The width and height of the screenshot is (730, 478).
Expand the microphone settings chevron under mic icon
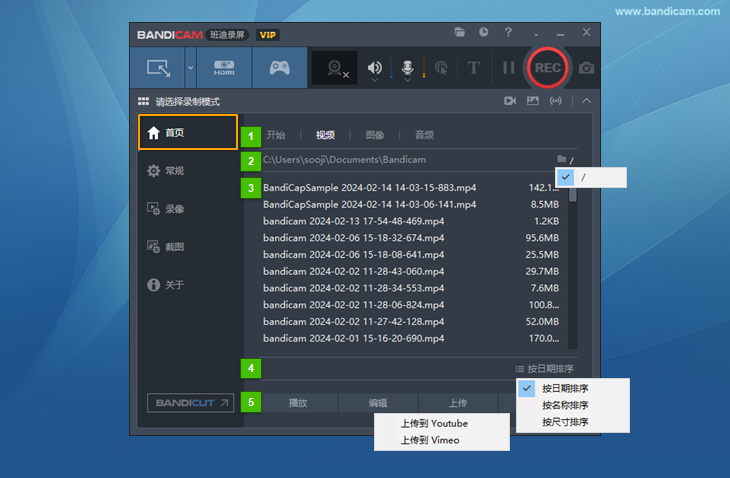[x=407, y=80]
